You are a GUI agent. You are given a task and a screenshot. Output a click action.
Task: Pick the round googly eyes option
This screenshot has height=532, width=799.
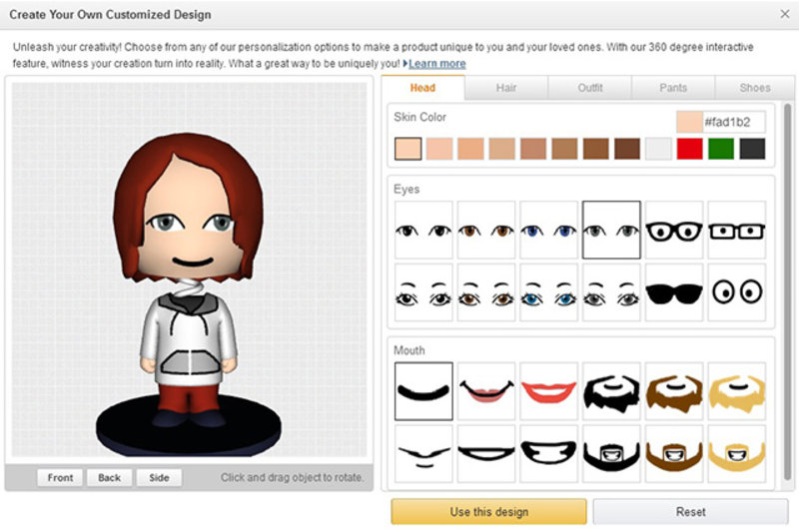pos(736,292)
